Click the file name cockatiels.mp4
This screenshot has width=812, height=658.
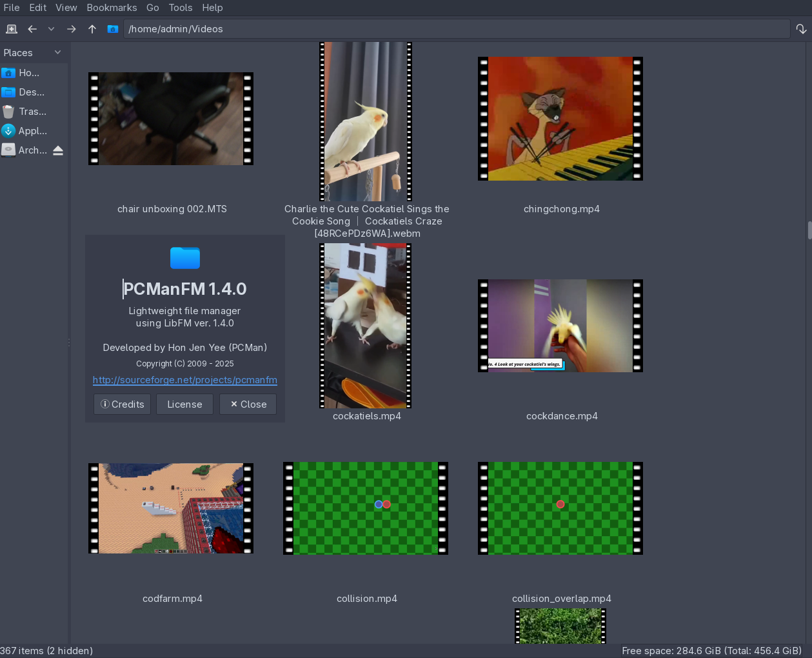[x=367, y=416]
